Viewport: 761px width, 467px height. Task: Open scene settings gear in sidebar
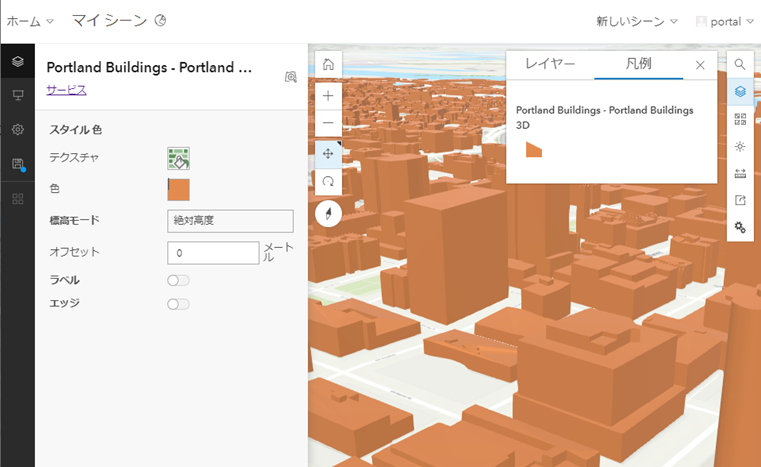point(17,129)
